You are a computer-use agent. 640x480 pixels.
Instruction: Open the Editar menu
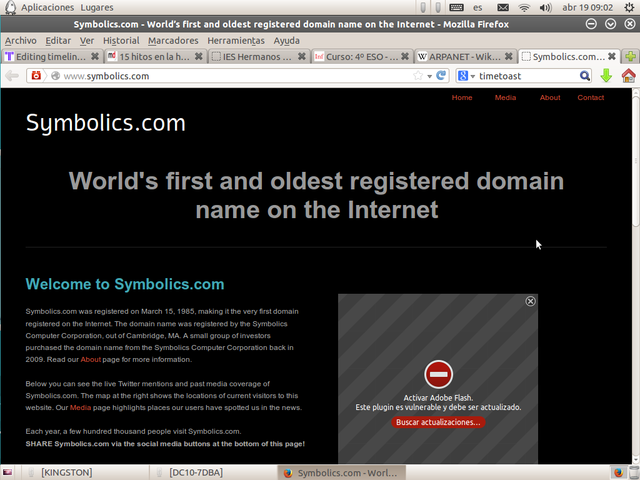[x=58, y=40]
